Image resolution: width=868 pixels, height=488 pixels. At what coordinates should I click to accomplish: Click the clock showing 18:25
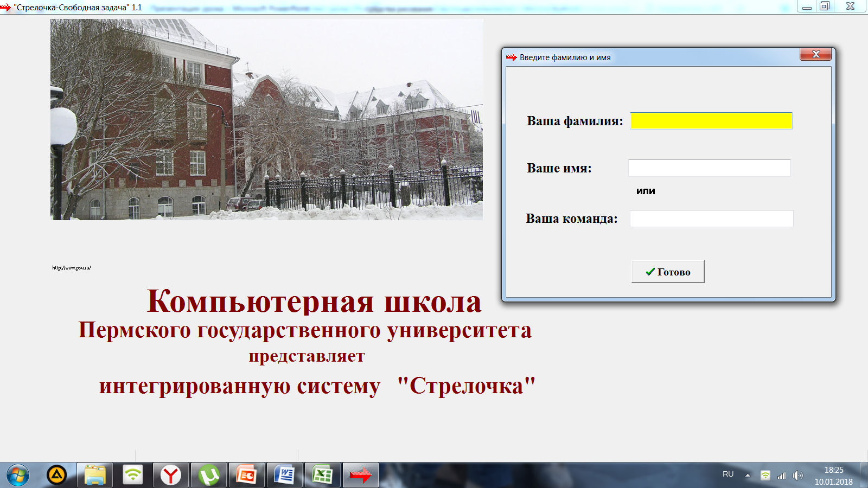[834, 470]
